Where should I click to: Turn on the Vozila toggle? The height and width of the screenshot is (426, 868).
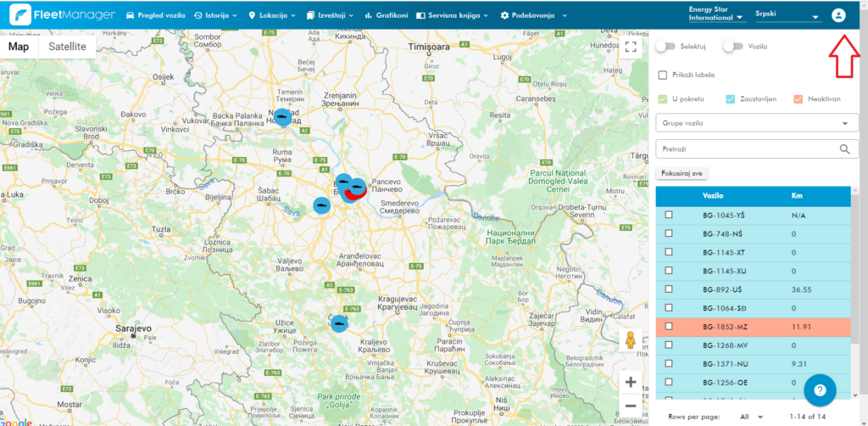pyautogui.click(x=732, y=47)
